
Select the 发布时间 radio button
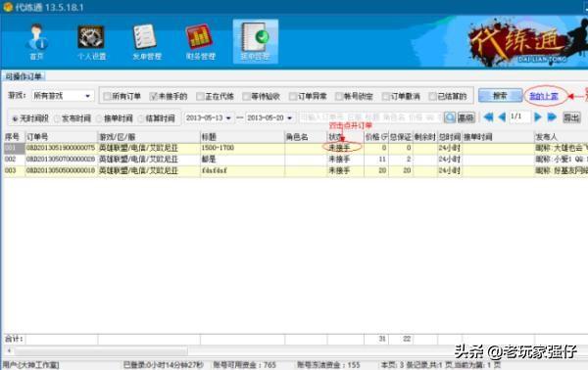(x=57, y=118)
